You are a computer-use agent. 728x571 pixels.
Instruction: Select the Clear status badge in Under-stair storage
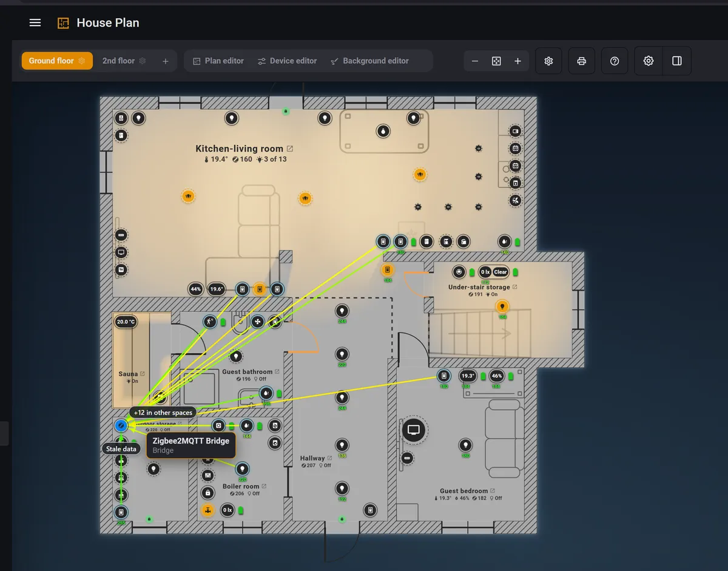(x=500, y=272)
